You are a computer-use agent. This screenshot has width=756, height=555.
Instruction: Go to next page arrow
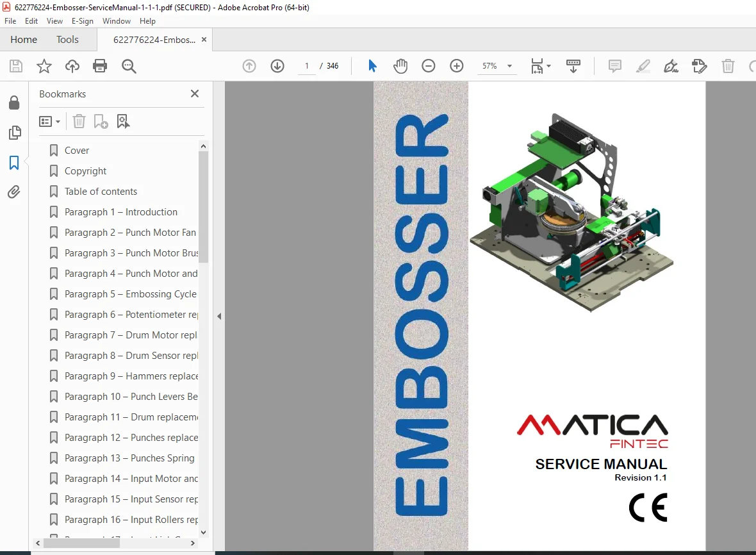coord(277,66)
